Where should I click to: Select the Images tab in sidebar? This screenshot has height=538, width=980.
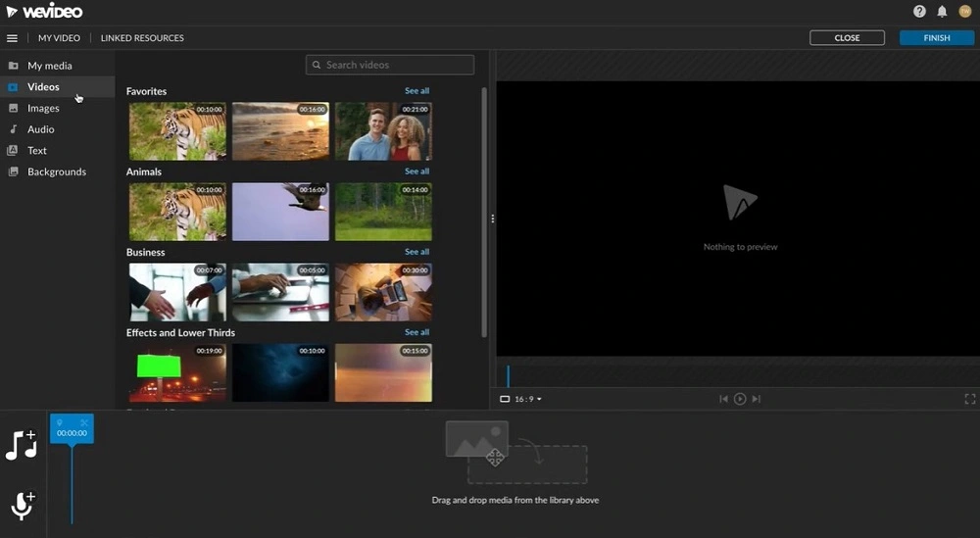43,108
